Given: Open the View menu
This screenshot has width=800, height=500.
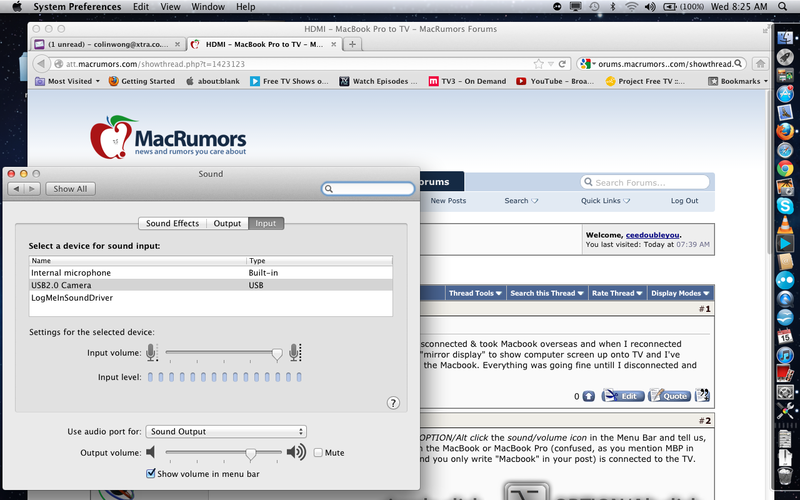Looking at the screenshot, I should (170, 7).
